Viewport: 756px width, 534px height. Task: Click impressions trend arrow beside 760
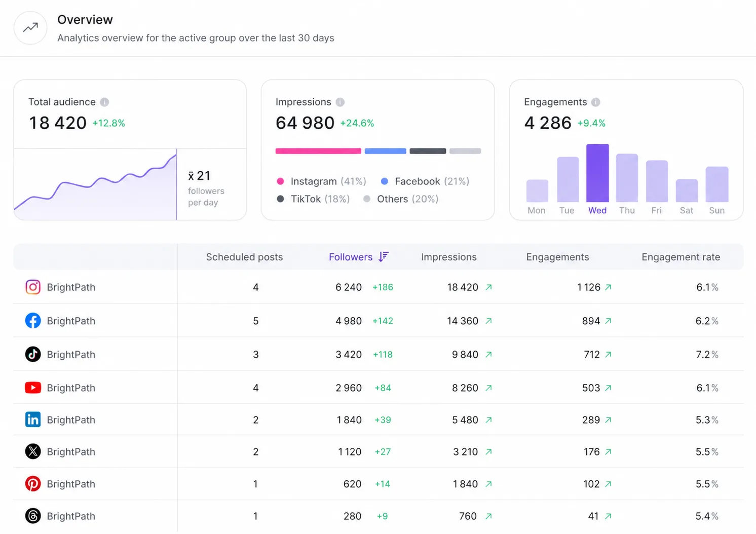point(488,516)
